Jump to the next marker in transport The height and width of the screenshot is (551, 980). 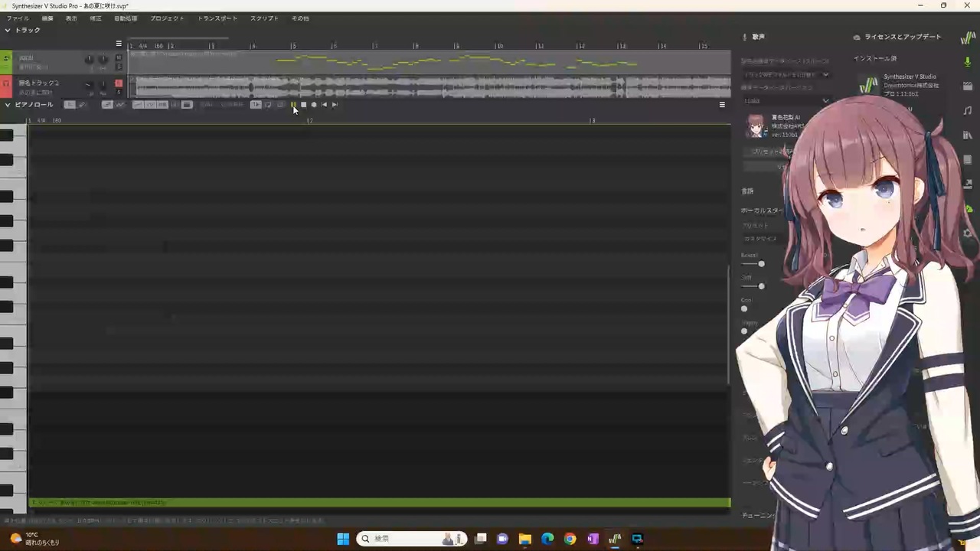tap(335, 105)
